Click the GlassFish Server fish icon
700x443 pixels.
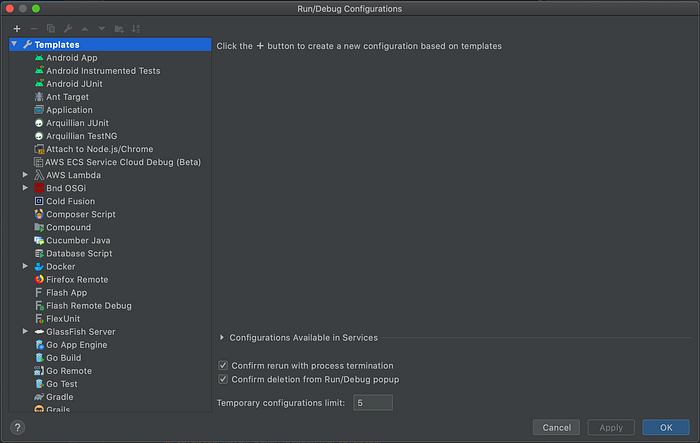click(39, 332)
